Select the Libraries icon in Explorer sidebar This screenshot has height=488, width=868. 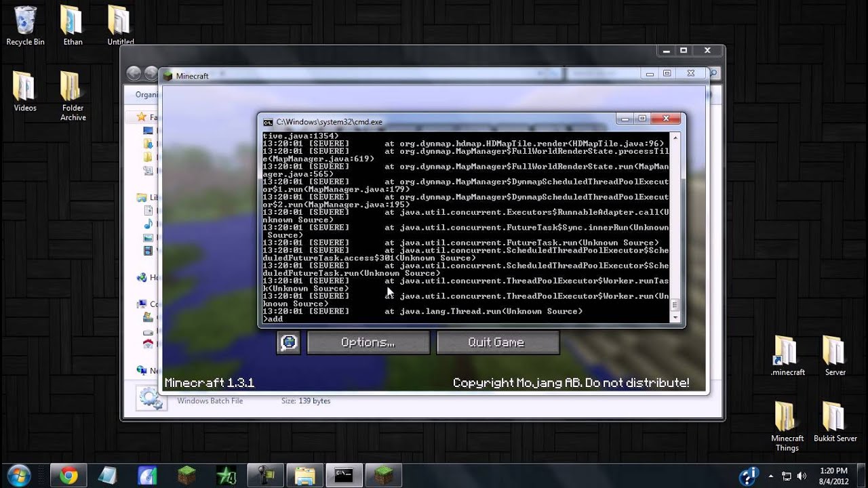(x=142, y=197)
